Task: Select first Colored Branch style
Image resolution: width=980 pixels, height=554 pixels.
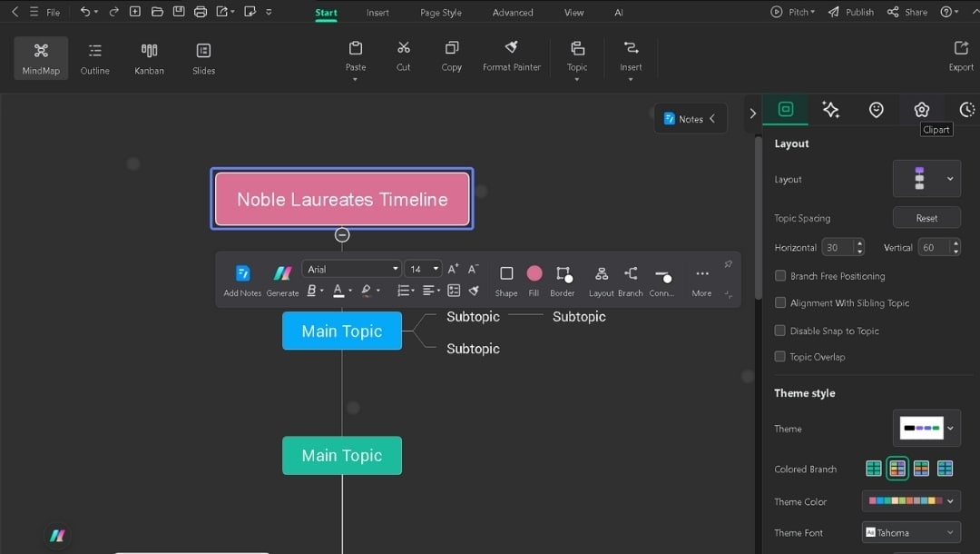Action: (874, 469)
